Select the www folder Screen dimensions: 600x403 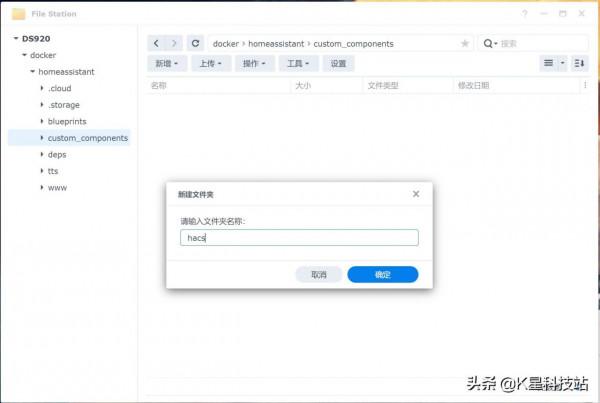[x=57, y=188]
